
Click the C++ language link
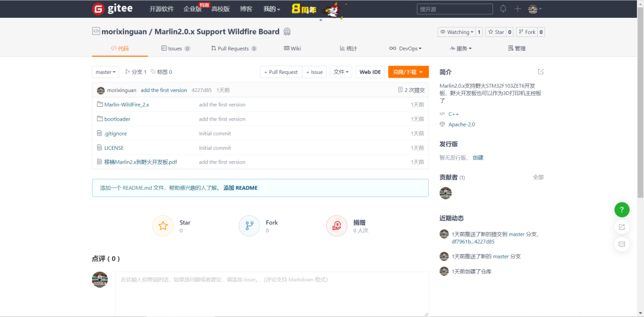(453, 114)
